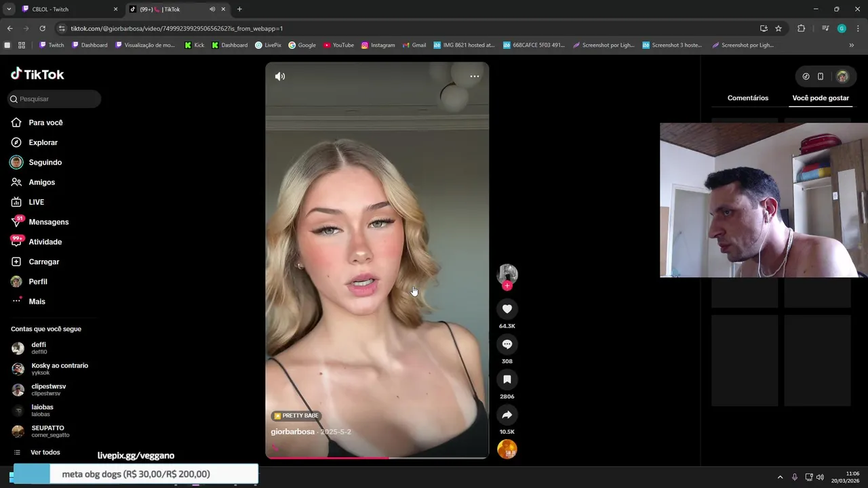Open followed account SEUPATTO
This screenshot has width=868, height=488.
click(41, 431)
